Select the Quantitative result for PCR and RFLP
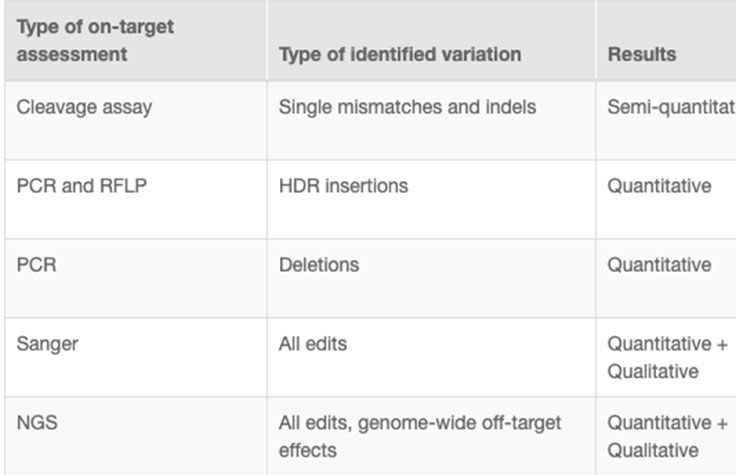The width and height of the screenshot is (736, 475). pyautogui.click(x=660, y=185)
